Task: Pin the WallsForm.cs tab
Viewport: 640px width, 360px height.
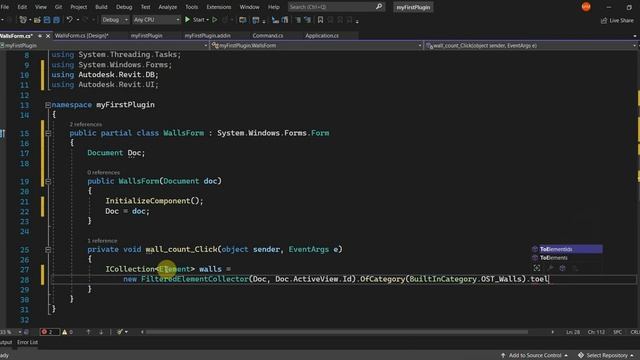Action: [x=40, y=36]
